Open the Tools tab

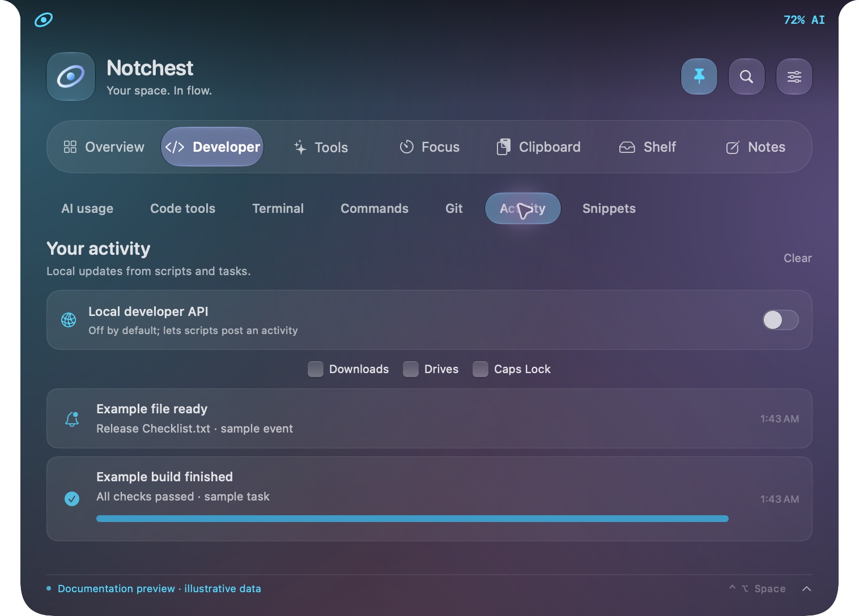point(321,147)
